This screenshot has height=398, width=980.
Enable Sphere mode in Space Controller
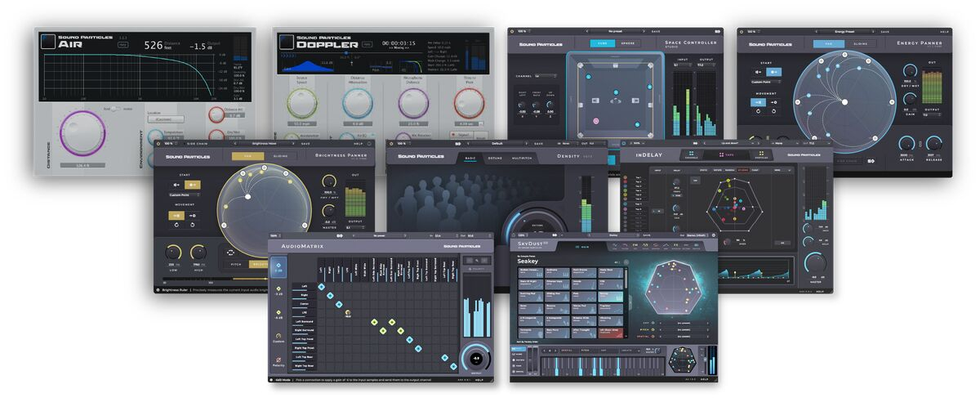[x=628, y=43]
